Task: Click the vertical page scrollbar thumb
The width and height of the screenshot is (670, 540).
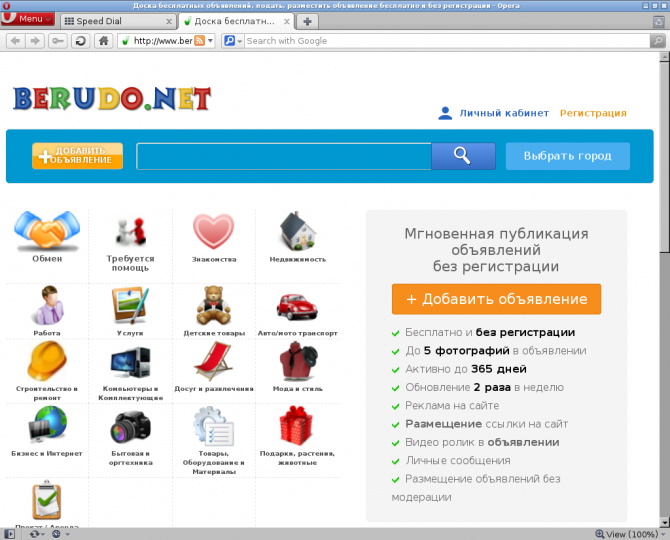Action: [x=664, y=157]
